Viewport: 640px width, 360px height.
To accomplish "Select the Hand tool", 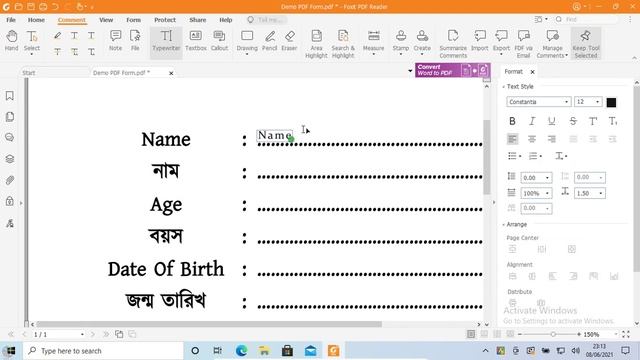I will click(x=11, y=40).
